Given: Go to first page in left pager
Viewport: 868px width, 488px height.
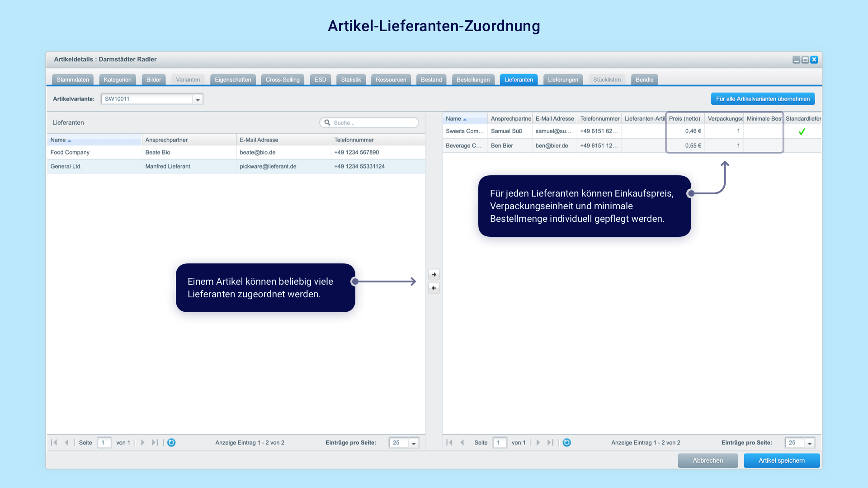Looking at the screenshot, I should tap(54, 443).
